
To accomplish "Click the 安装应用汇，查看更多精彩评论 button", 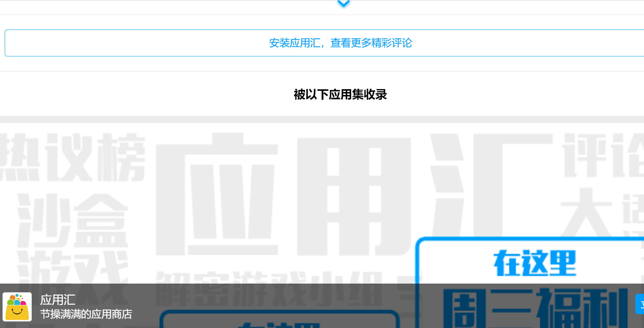I will [324, 43].
